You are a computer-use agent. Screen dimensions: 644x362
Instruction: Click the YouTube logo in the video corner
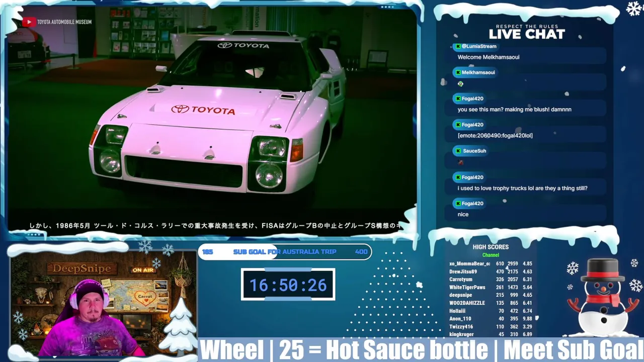point(28,22)
